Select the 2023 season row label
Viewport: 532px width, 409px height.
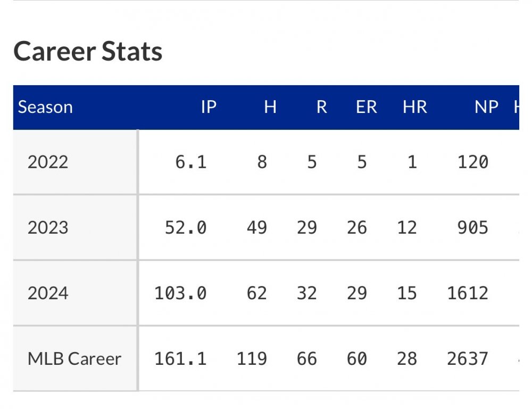[x=48, y=227]
